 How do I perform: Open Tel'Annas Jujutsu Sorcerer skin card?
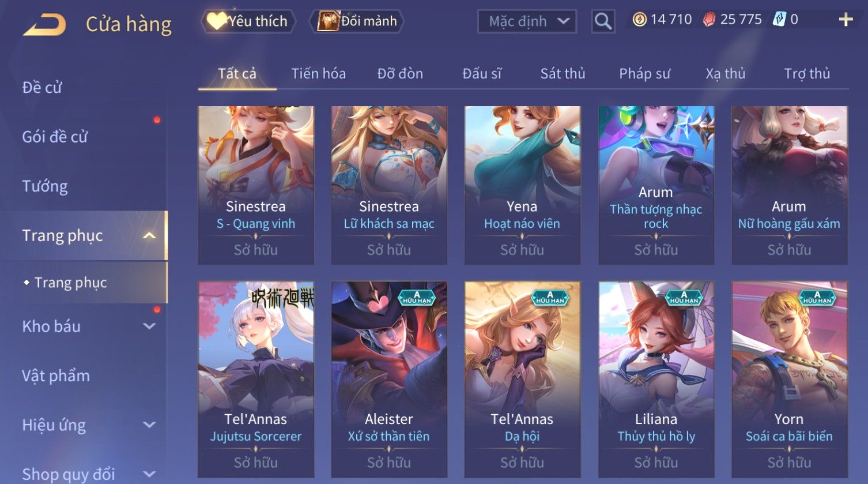tap(256, 380)
